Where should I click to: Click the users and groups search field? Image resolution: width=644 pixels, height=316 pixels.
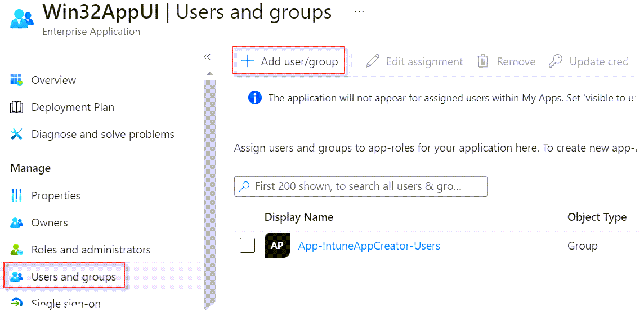[x=360, y=186]
